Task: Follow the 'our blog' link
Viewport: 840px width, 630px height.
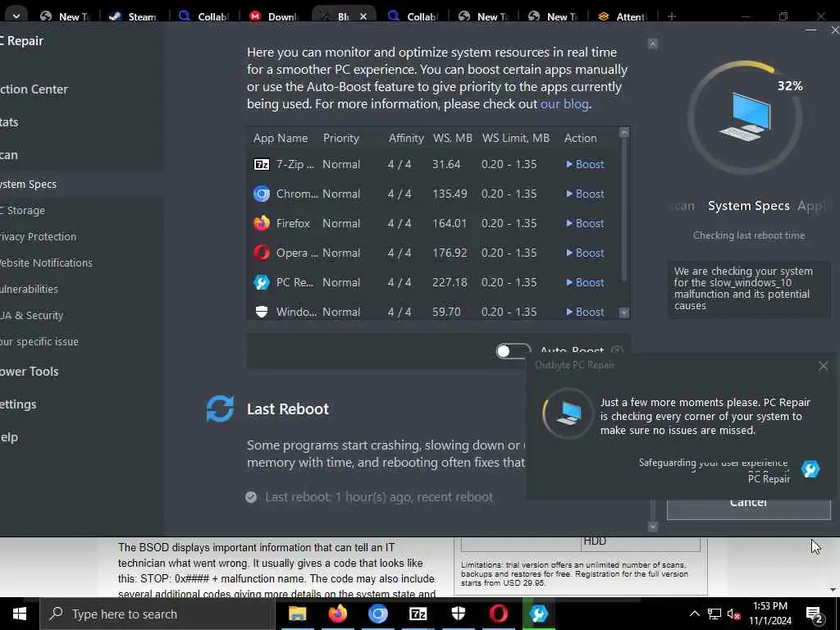Action: pos(564,104)
